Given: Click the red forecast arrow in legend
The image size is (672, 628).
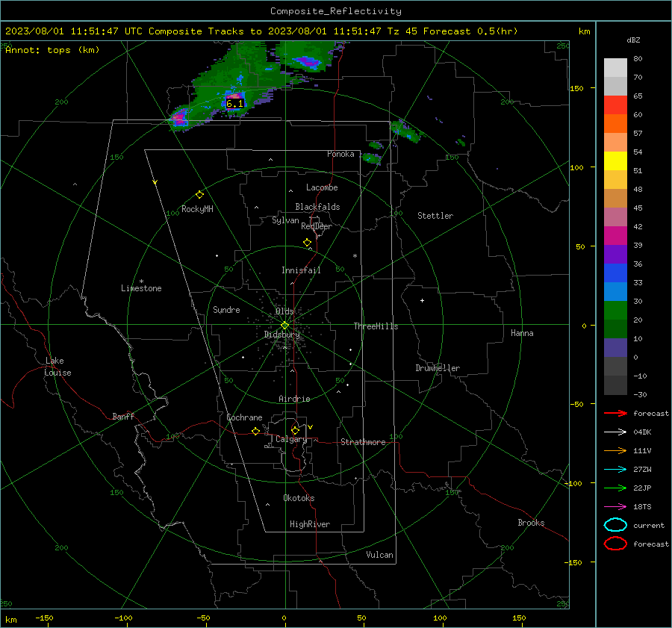Looking at the screenshot, I should tap(615, 413).
